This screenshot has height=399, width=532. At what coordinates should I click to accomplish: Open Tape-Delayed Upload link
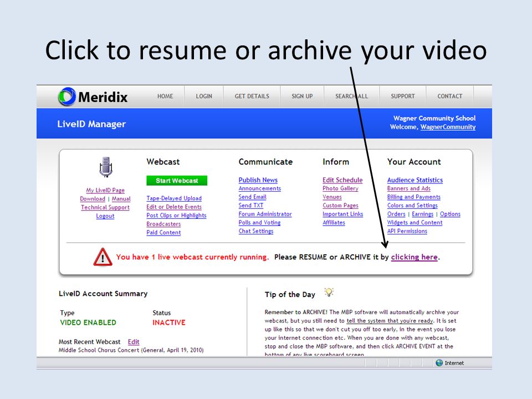(174, 198)
